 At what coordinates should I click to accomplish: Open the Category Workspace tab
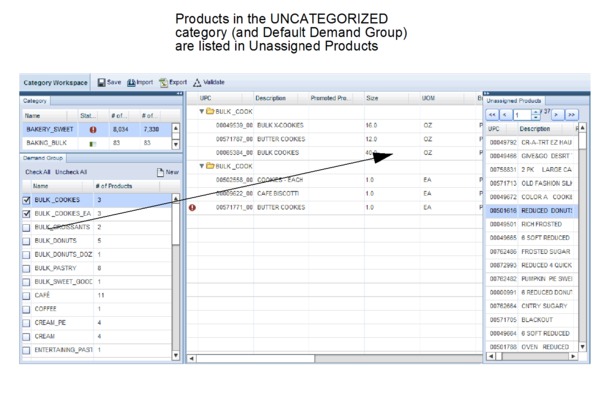click(x=56, y=82)
